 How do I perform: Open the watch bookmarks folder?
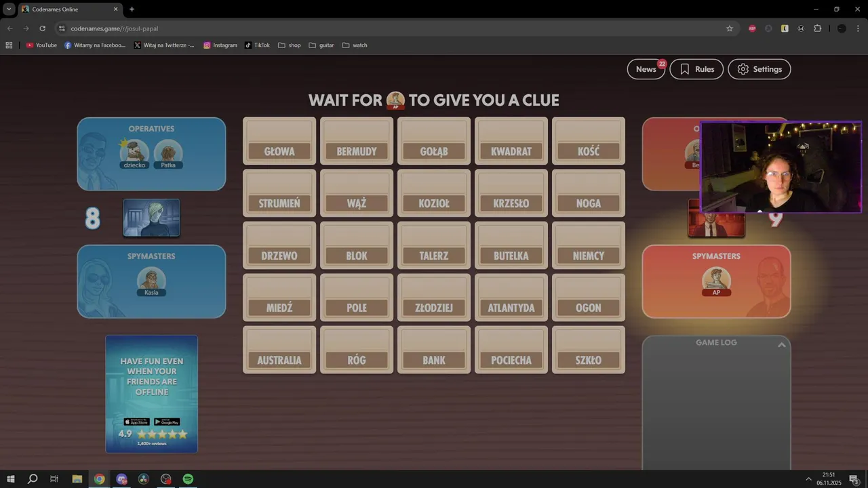355,45
